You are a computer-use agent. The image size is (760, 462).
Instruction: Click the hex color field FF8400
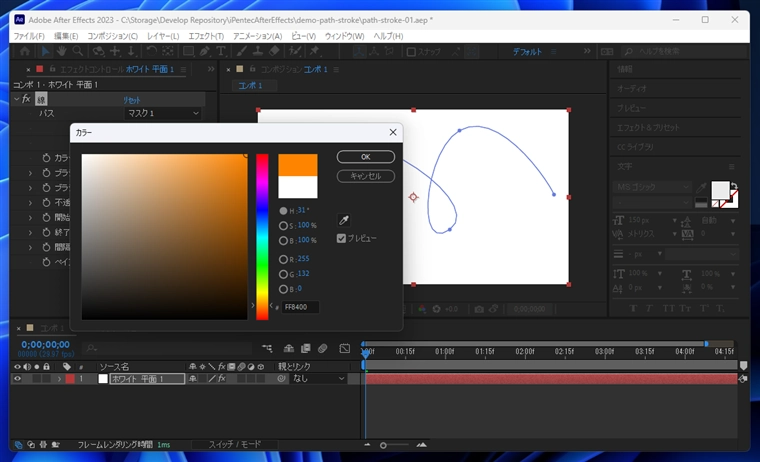(x=300, y=307)
